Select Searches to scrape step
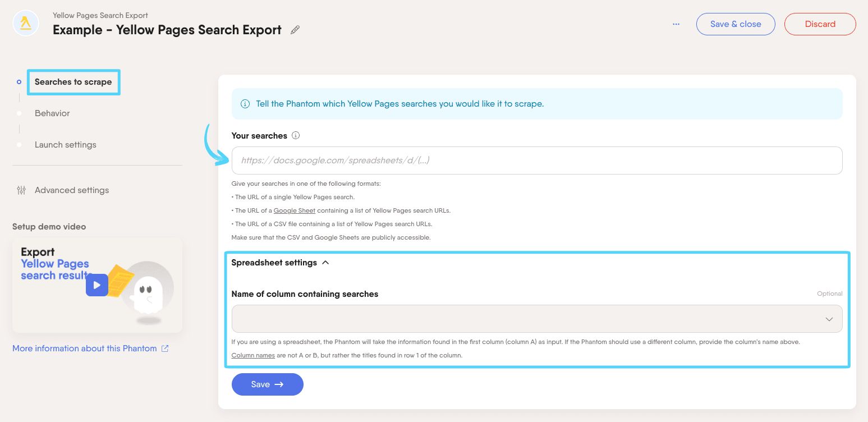The image size is (868, 422). [x=73, y=82]
